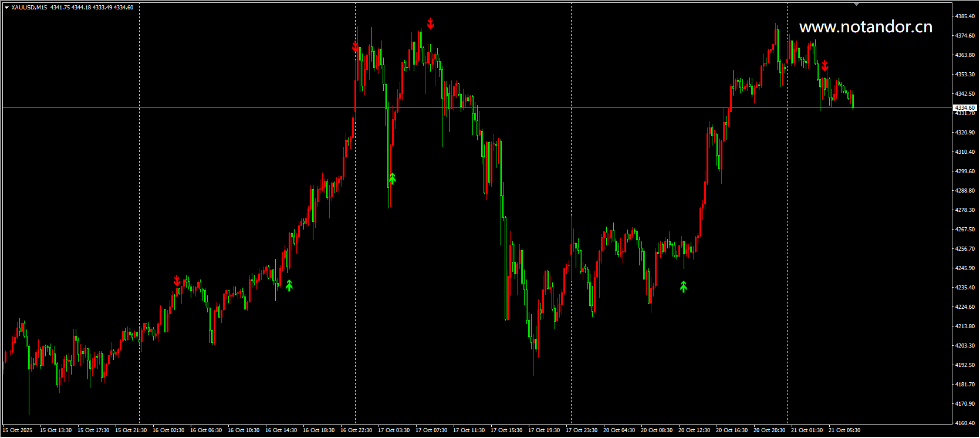The height and width of the screenshot is (438, 980).
Task: Click the 4170.90 price axis label
Action: [965, 404]
